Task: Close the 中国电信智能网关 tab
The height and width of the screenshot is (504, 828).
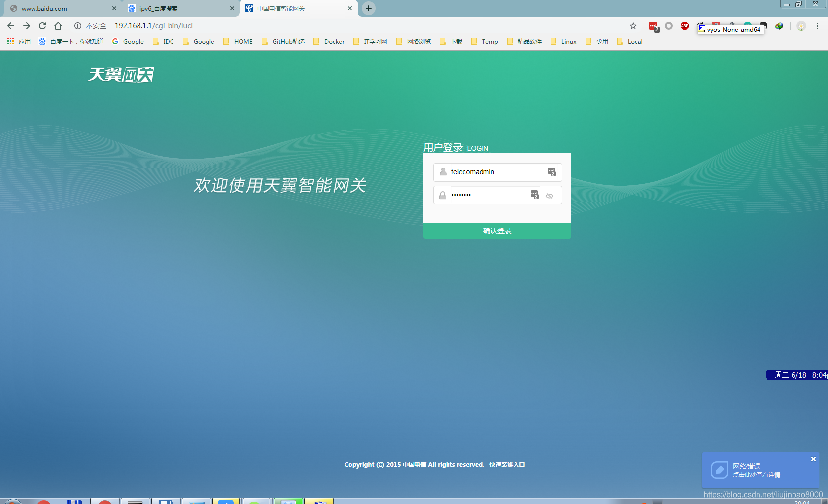Action: click(x=350, y=8)
